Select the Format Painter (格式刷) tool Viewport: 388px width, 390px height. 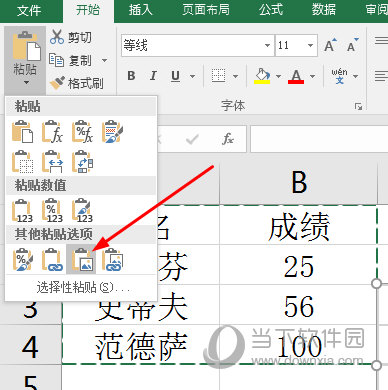coord(76,83)
